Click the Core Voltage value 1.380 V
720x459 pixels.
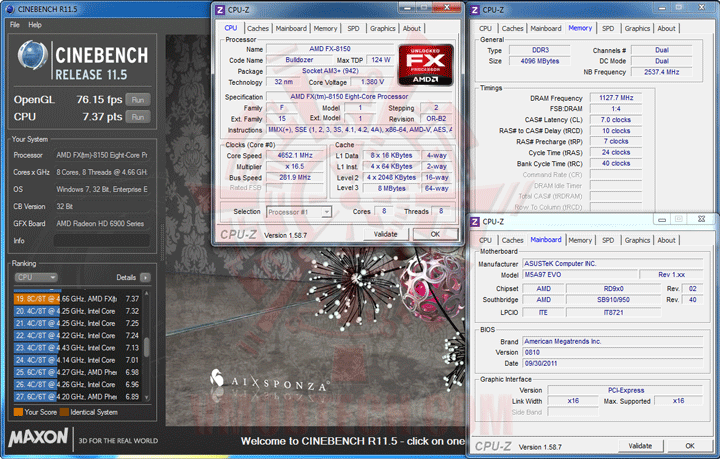tap(372, 82)
